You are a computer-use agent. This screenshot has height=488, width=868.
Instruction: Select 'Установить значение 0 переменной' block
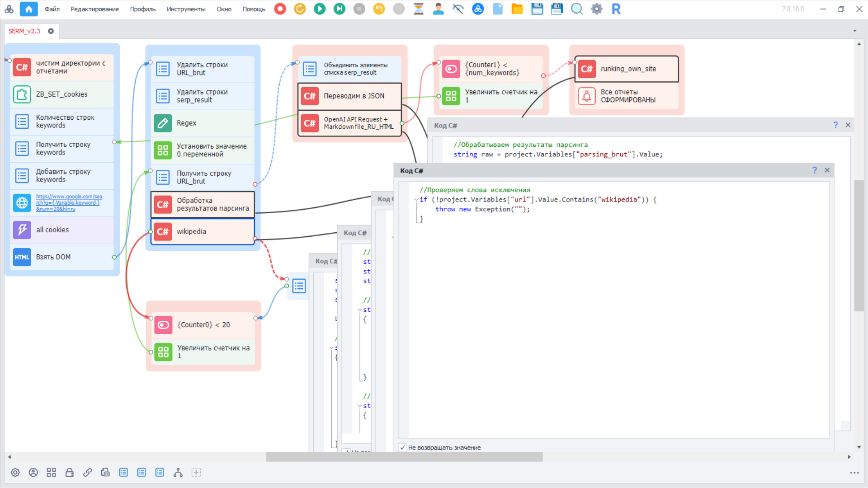point(203,150)
